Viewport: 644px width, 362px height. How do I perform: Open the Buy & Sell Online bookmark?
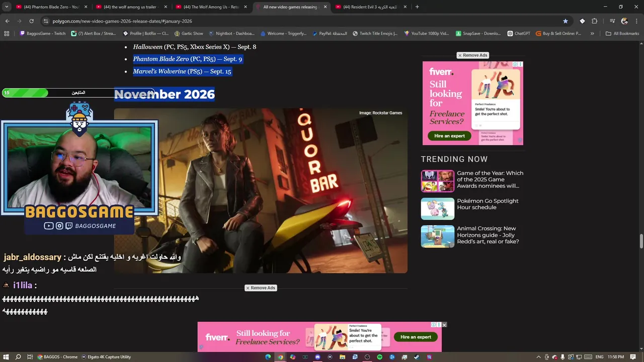click(558, 34)
